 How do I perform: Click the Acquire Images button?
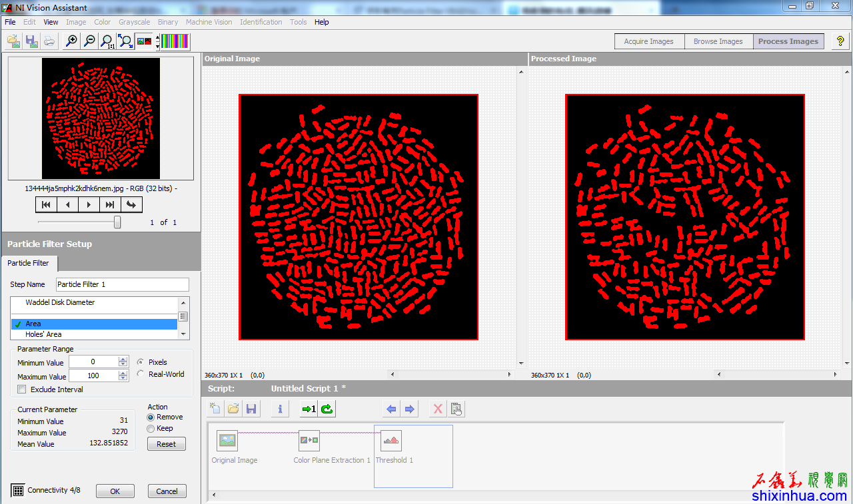click(648, 41)
